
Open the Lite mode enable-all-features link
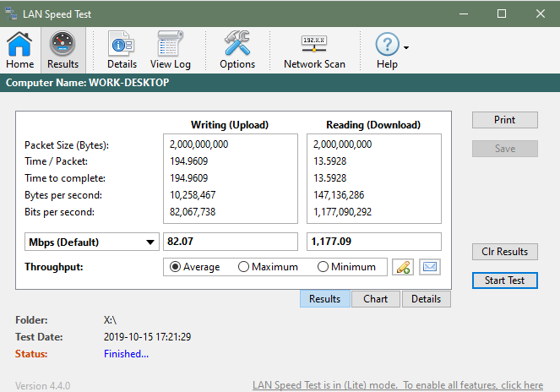(398, 385)
